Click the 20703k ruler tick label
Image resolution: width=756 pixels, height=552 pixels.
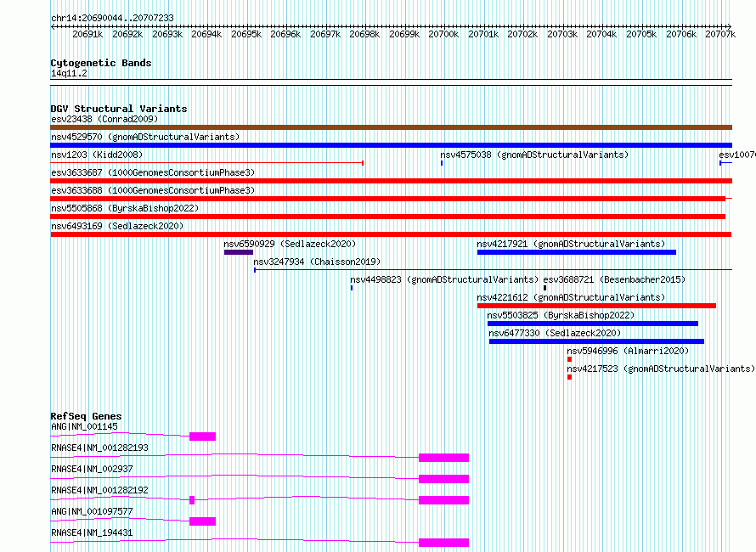click(x=562, y=34)
